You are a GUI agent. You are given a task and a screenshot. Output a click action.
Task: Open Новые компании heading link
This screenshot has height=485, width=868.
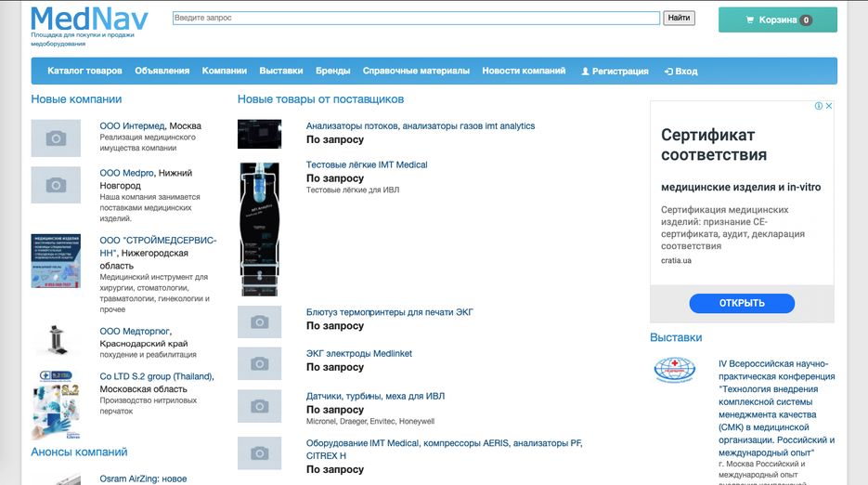76,99
